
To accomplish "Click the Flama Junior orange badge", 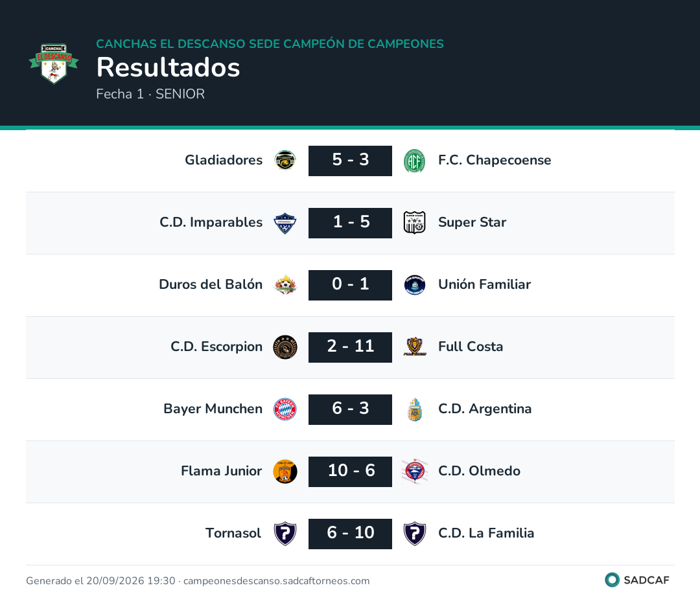I will click(285, 472).
